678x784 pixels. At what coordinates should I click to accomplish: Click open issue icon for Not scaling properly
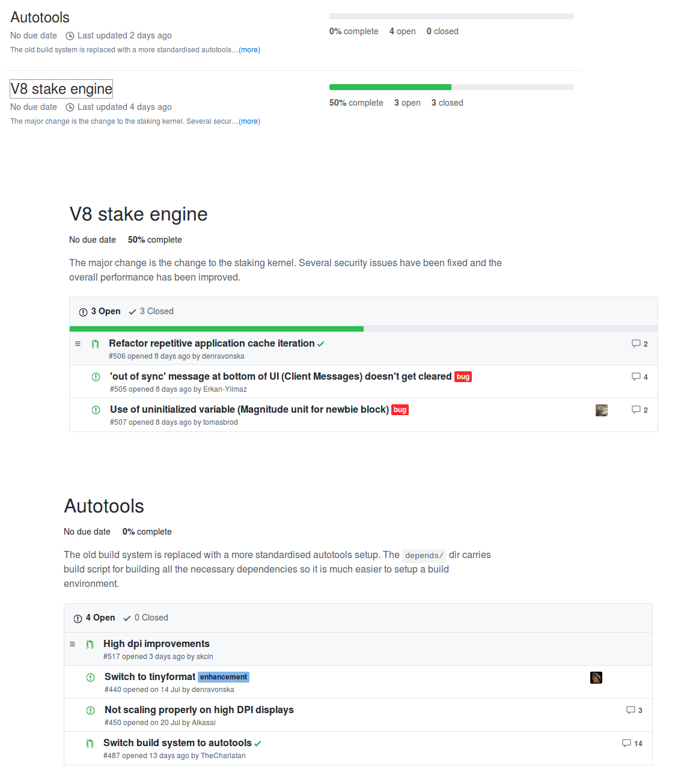(x=90, y=711)
